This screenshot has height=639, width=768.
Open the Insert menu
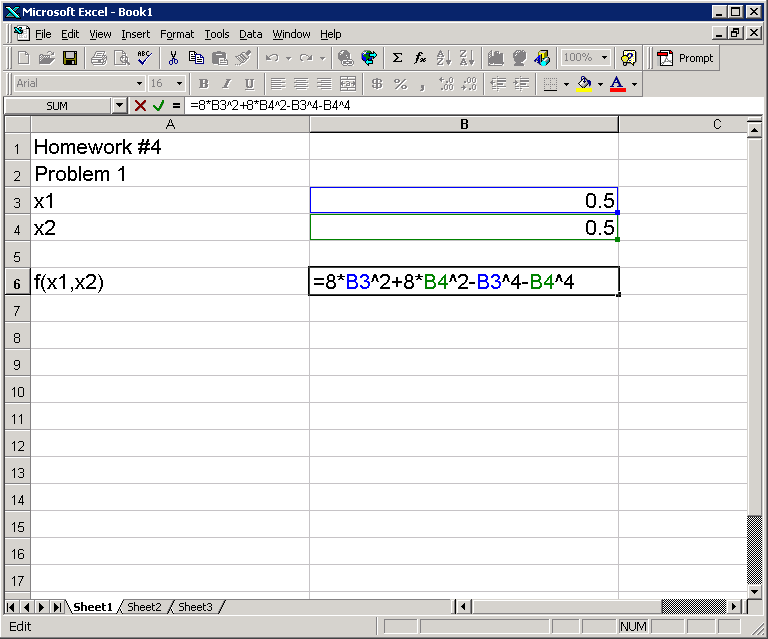click(x=136, y=34)
